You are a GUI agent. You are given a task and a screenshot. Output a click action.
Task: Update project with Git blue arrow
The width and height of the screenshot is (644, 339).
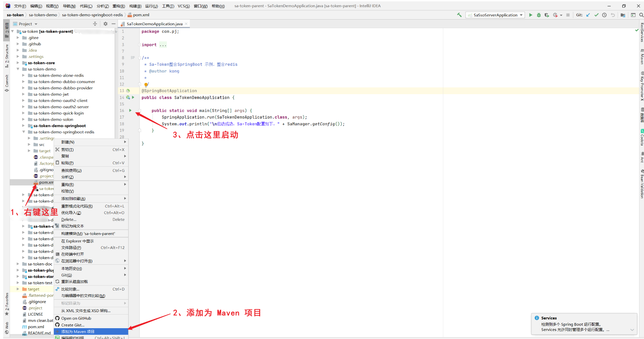(588, 15)
